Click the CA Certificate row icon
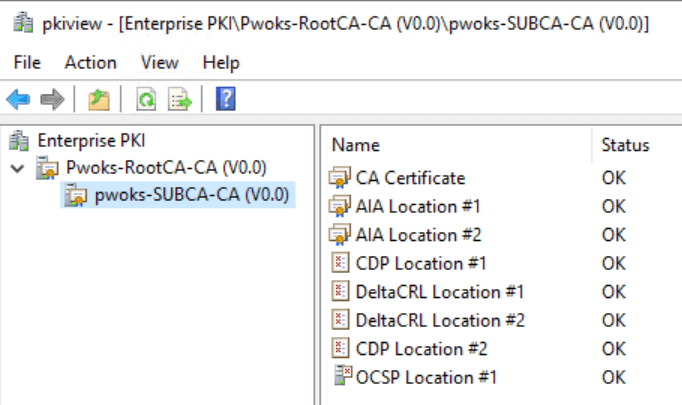Image resolution: width=682 pixels, height=405 pixels. pyautogui.click(x=339, y=177)
